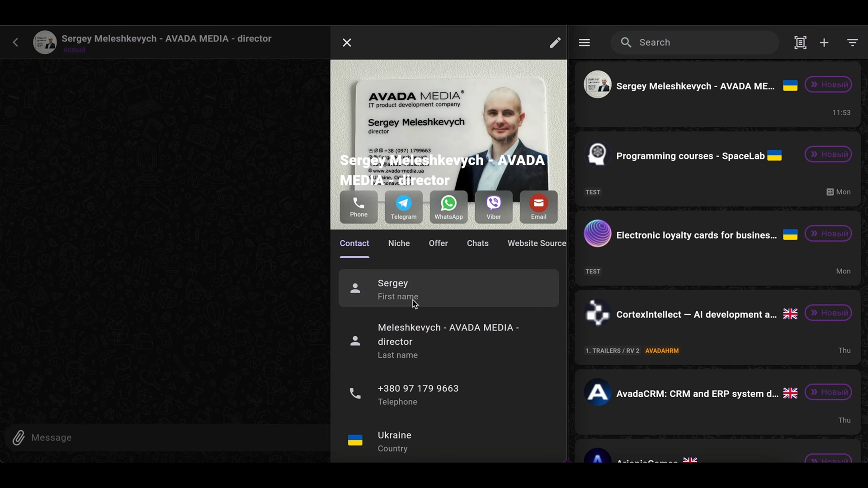Switch to the Contact tab
The width and height of the screenshot is (868, 488).
(354, 244)
